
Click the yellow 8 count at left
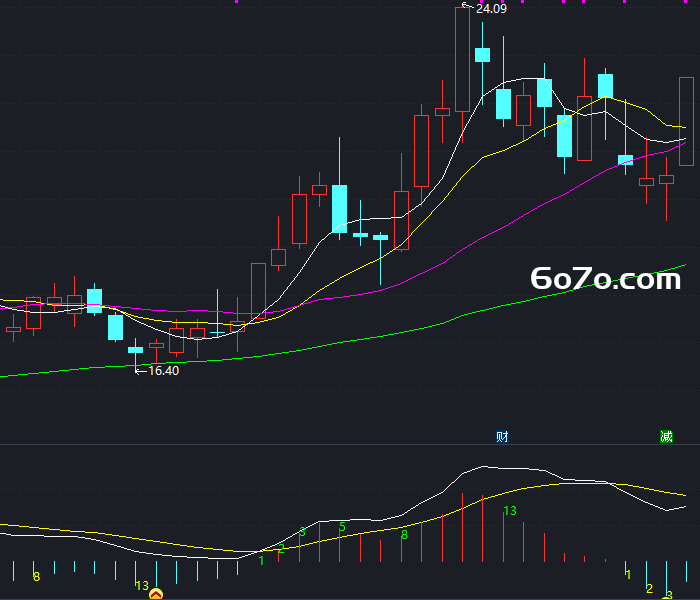click(x=37, y=577)
